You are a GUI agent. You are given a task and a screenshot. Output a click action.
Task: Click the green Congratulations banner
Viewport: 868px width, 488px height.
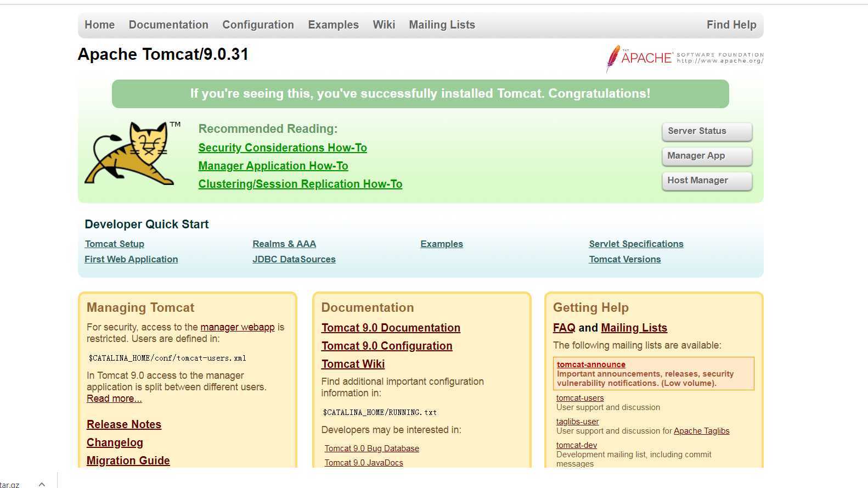(420, 94)
